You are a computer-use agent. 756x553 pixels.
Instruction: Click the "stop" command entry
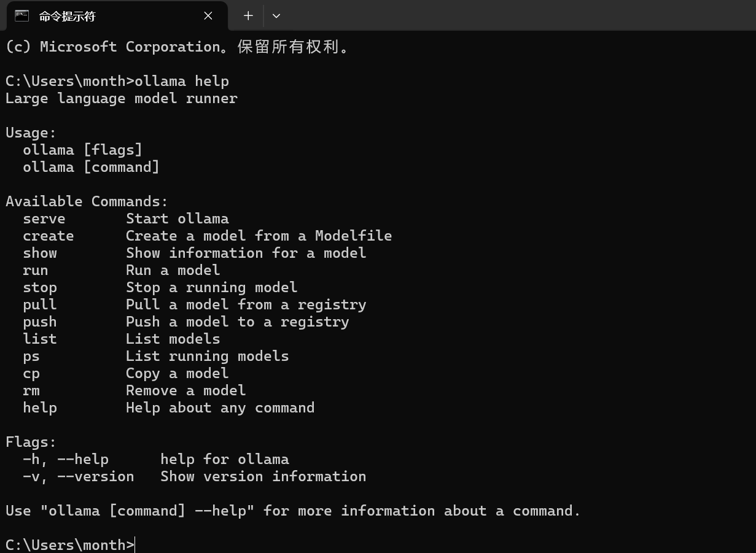pos(40,287)
